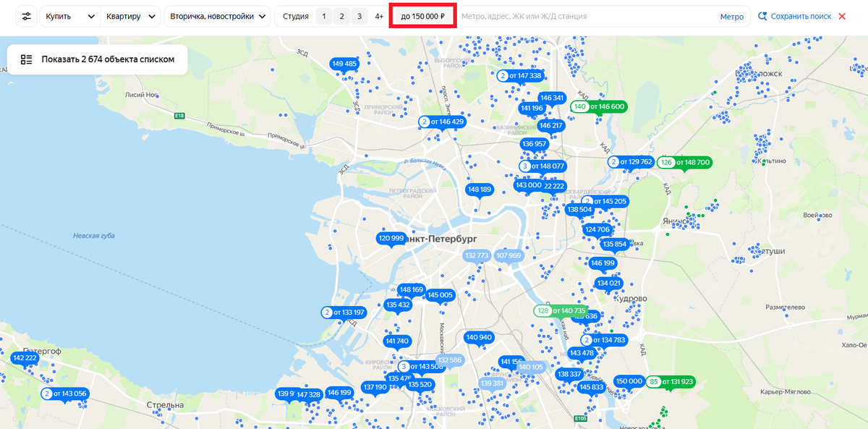This screenshot has width=868, height=429.
Task: Open the cluster marker от 143 056
Action: point(64,394)
